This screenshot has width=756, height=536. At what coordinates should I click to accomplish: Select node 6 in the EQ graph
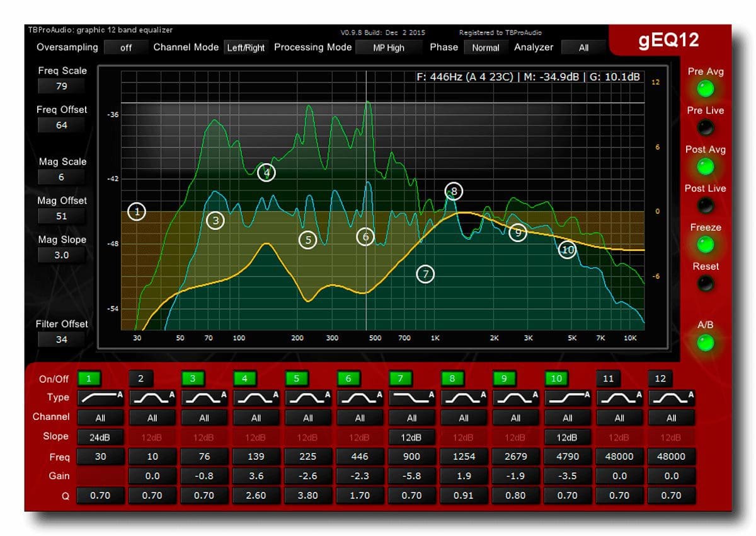pyautogui.click(x=365, y=236)
